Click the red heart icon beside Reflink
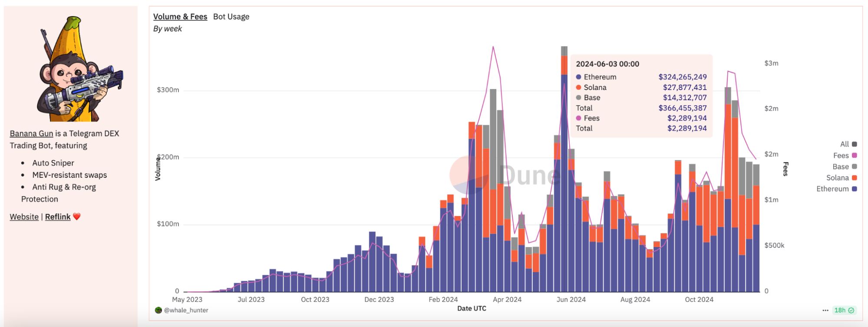 (x=77, y=217)
